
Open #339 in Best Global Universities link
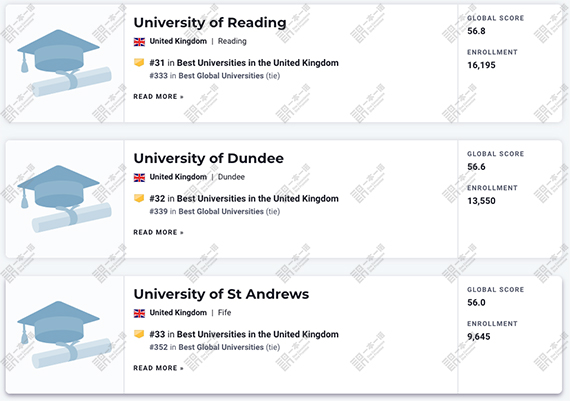click(214, 212)
